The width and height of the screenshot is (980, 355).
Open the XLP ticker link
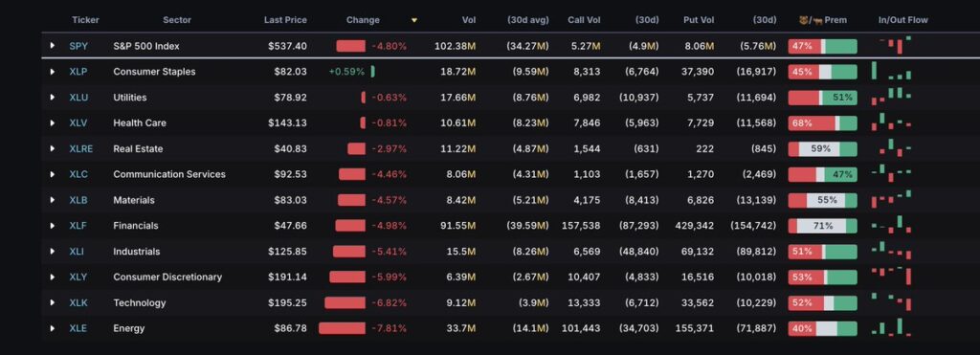tap(78, 71)
